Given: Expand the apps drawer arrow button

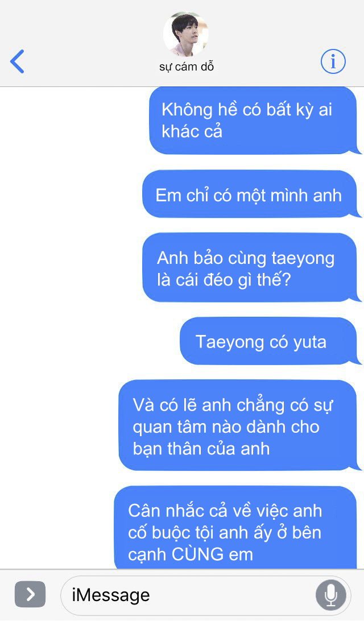Looking at the screenshot, I should click(x=30, y=594).
